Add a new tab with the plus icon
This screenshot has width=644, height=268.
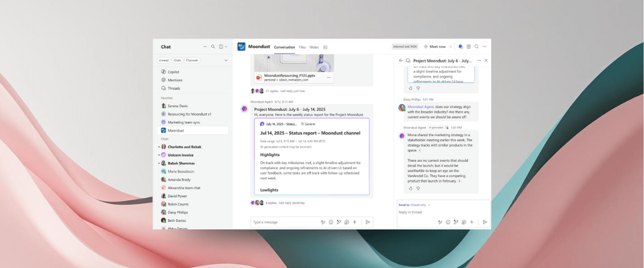coord(325,47)
